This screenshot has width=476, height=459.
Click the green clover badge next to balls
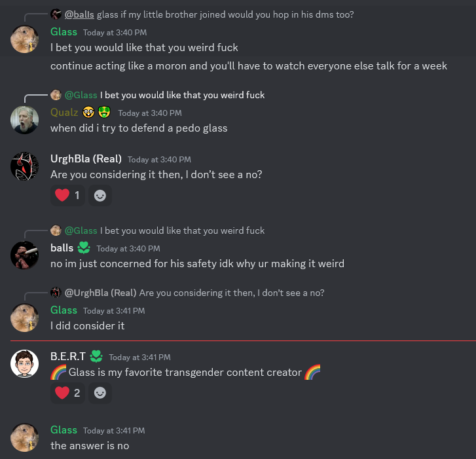pyautogui.click(x=84, y=248)
